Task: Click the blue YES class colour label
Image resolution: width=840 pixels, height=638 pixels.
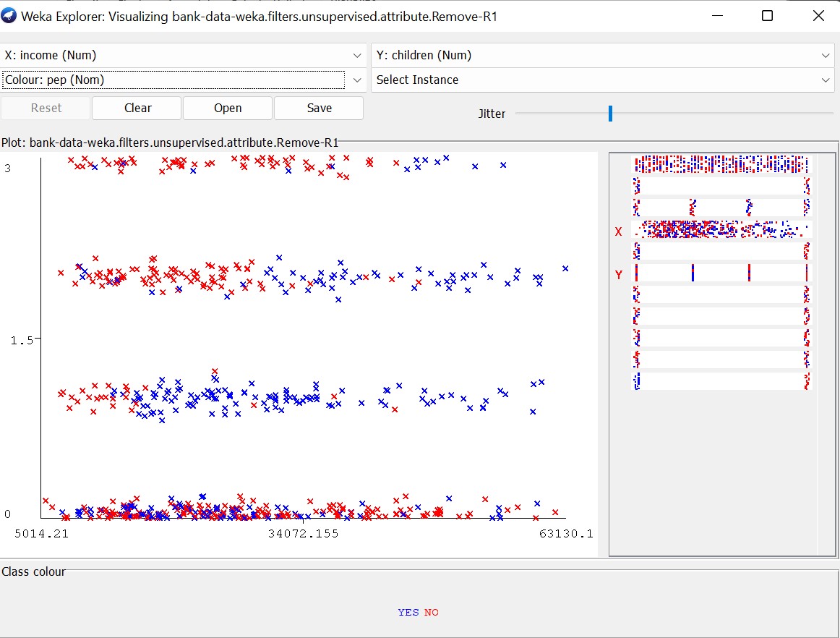Action: [408, 613]
